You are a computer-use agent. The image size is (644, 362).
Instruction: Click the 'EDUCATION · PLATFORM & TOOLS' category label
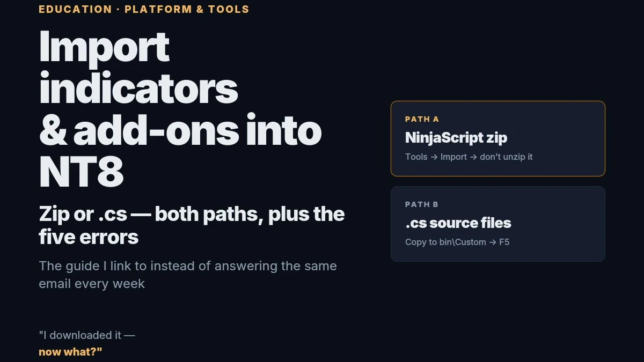pos(144,9)
